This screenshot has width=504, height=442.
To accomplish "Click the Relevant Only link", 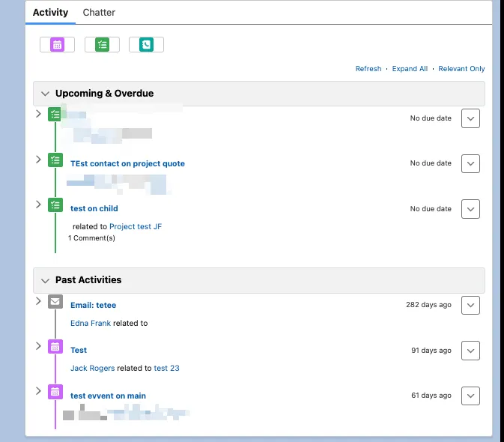I will point(461,69).
